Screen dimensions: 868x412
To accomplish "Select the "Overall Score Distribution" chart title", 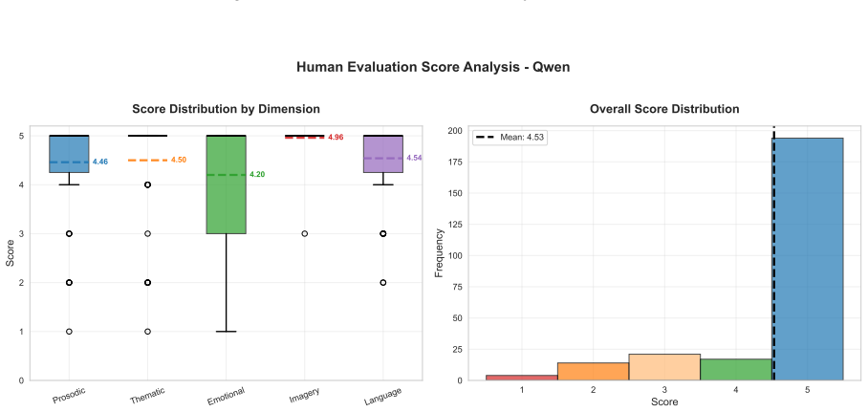I will (x=664, y=109).
